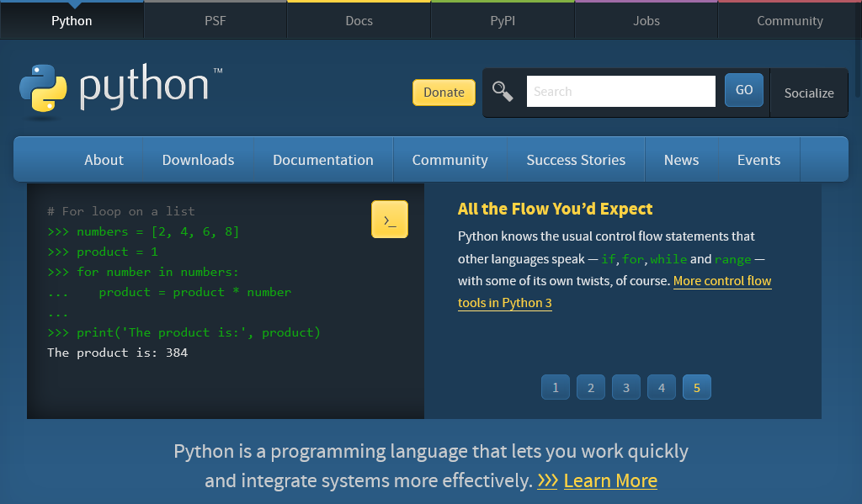This screenshot has width=862, height=504.
Task: Open the Documentation navigation menu
Action: coord(323,160)
